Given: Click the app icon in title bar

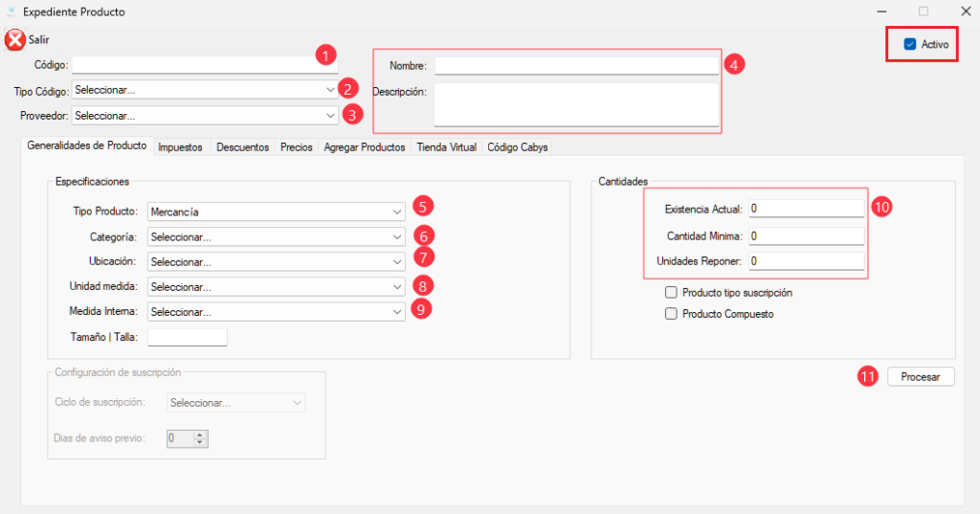Looking at the screenshot, I should point(11,12).
